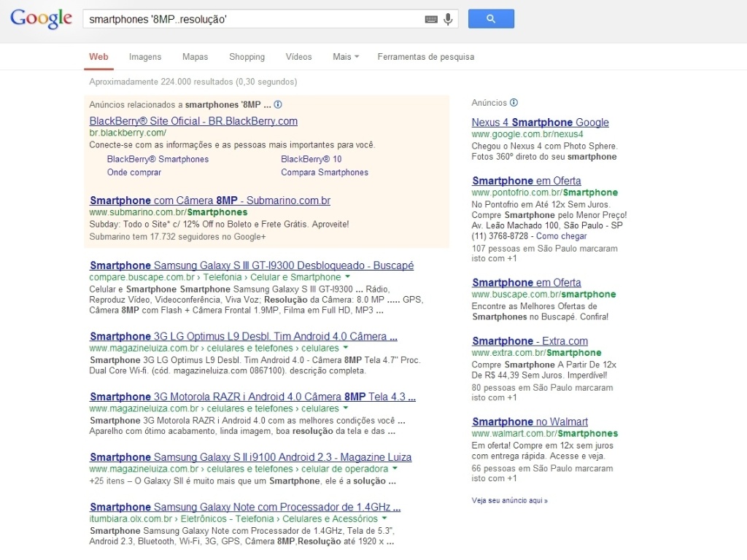The width and height of the screenshot is (747, 560).
Task: Open 'Veja seu anúncio aqui »'
Action: (x=511, y=502)
